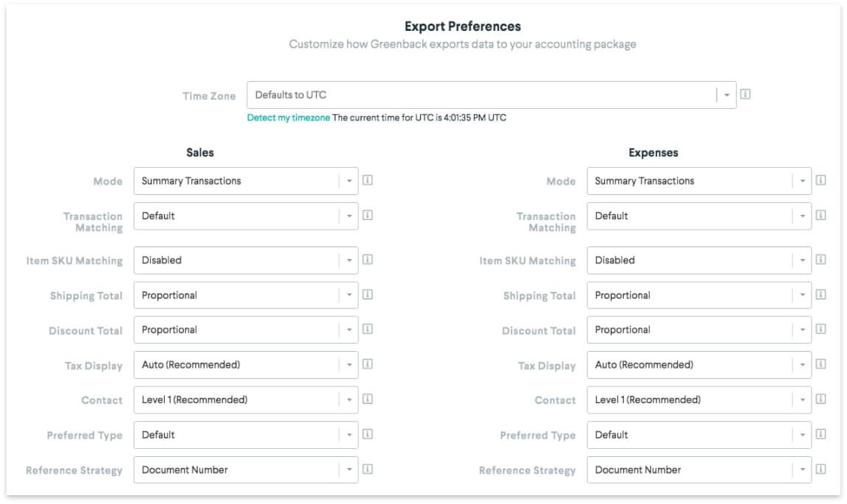Image resolution: width=847 pixels, height=504 pixels.
Task: Show info for Expenses Shipping Total
Action: [x=821, y=294]
